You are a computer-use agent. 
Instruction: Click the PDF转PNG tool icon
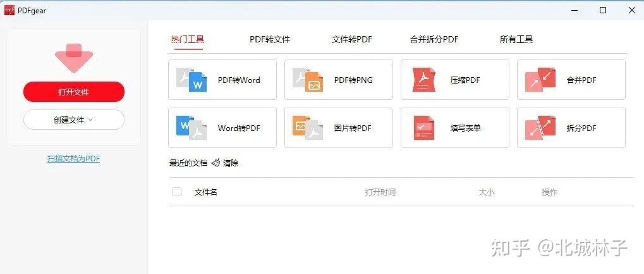pos(308,80)
